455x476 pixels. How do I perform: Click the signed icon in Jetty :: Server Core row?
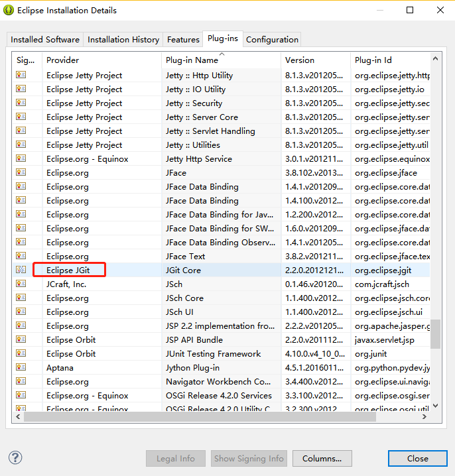[21, 117]
